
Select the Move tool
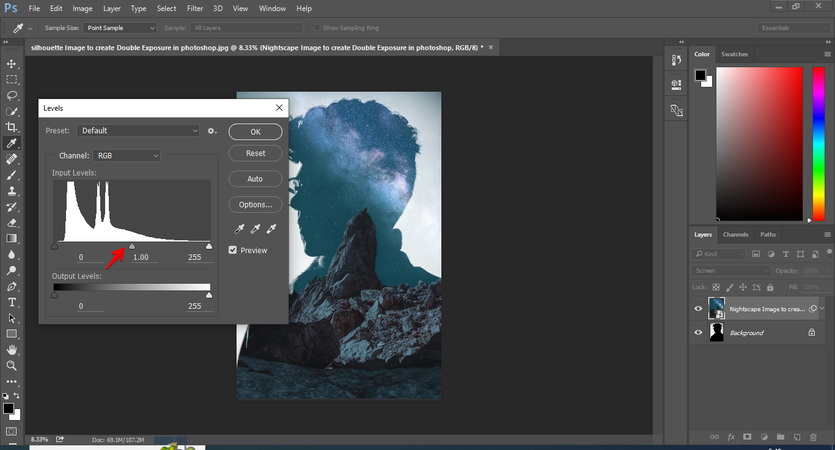coord(11,64)
